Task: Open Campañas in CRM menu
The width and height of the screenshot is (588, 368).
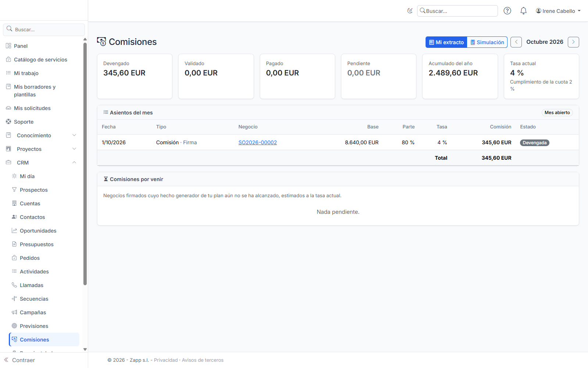Action: point(44,312)
